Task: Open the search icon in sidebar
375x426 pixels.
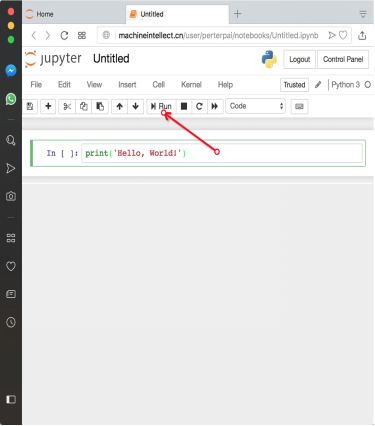Action: click(11, 140)
